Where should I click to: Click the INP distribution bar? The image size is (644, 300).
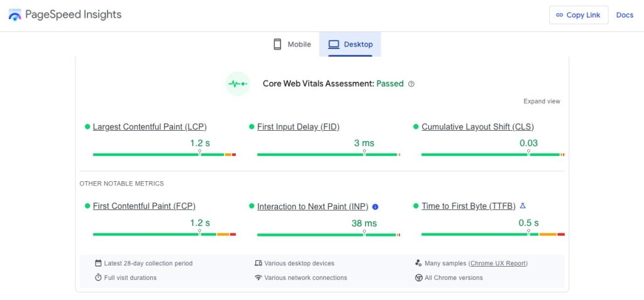coord(328,235)
